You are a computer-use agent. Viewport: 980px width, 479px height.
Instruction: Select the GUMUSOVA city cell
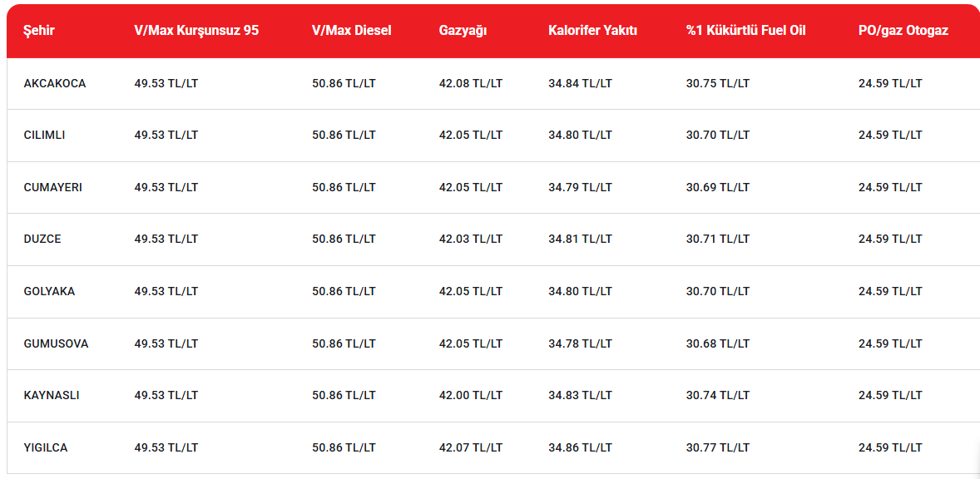tap(56, 344)
